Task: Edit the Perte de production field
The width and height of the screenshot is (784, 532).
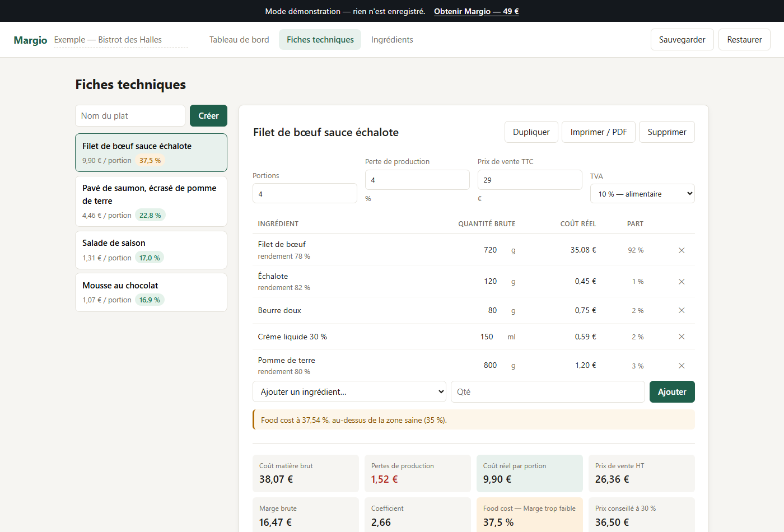Action: (417, 180)
